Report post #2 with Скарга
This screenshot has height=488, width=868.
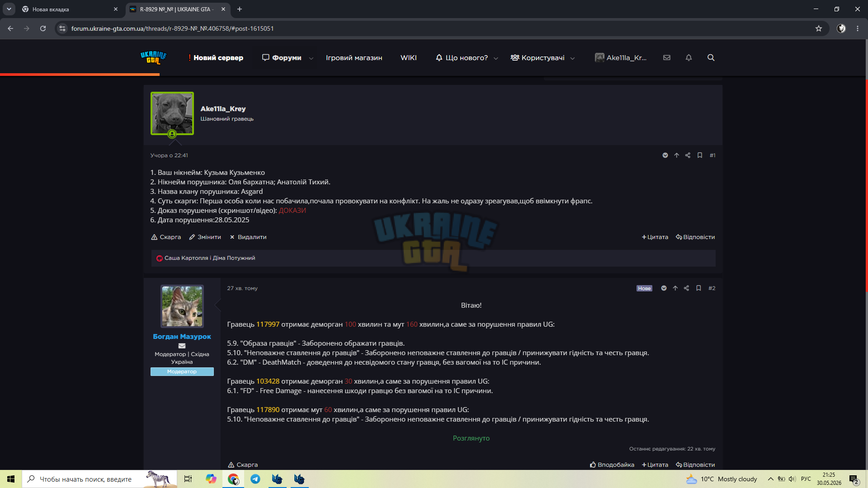pos(243,465)
